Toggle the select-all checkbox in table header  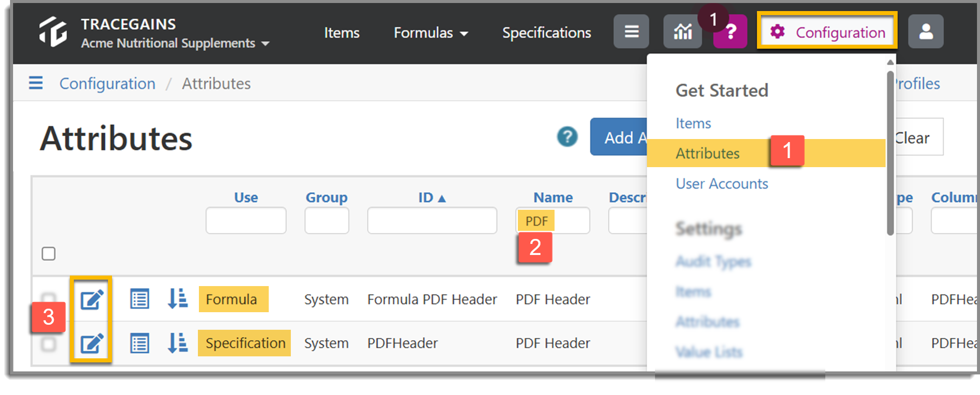coord(49,253)
